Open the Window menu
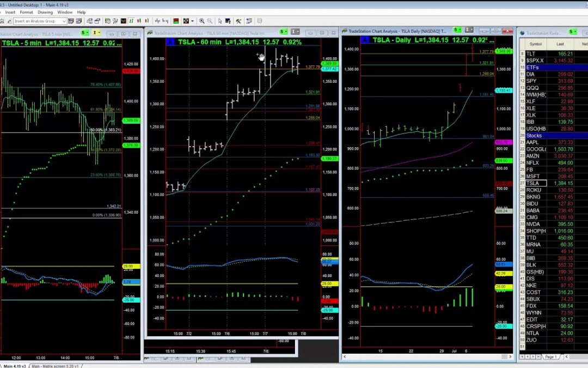The image size is (588, 368). (x=65, y=13)
